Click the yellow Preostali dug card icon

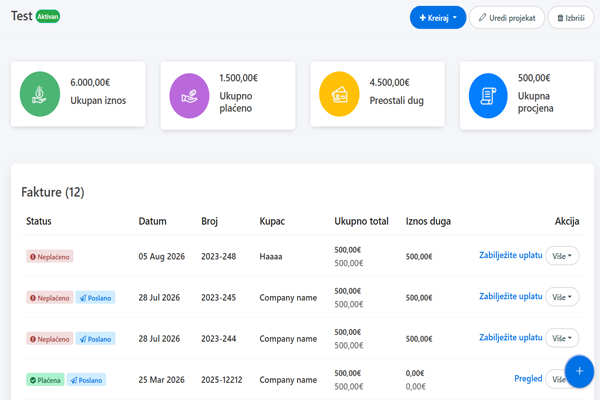(339, 94)
